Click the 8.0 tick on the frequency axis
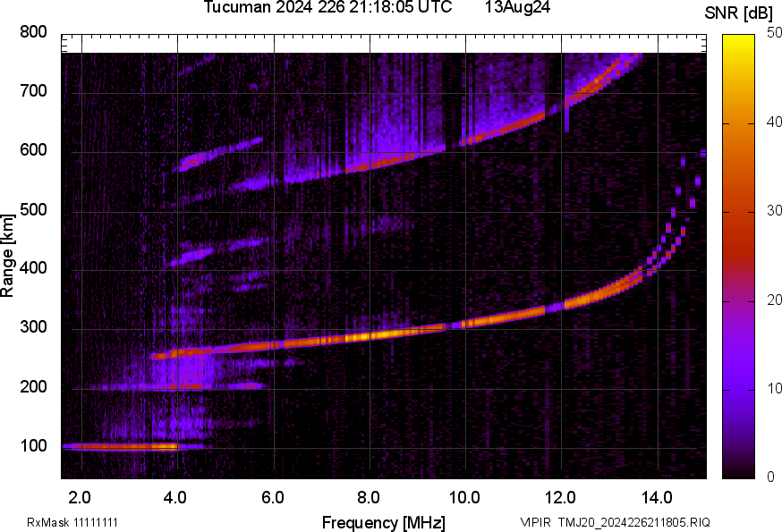This screenshot has height=532, width=782. [370, 495]
